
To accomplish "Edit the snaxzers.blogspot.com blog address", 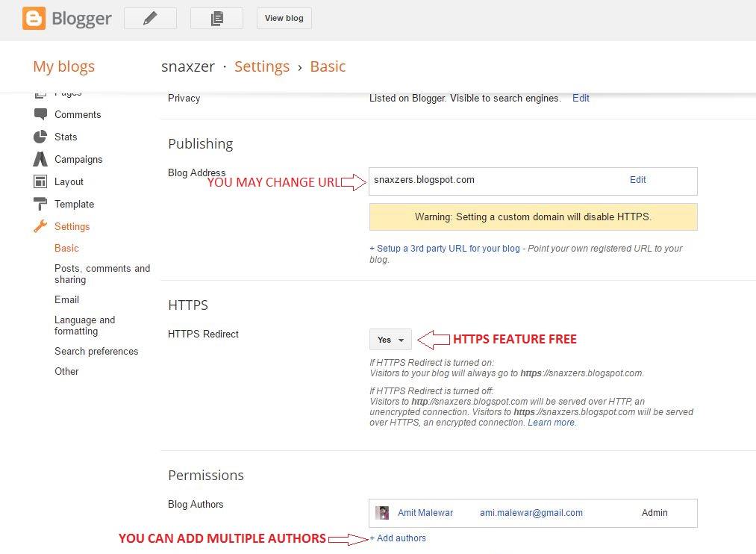I will [x=637, y=180].
